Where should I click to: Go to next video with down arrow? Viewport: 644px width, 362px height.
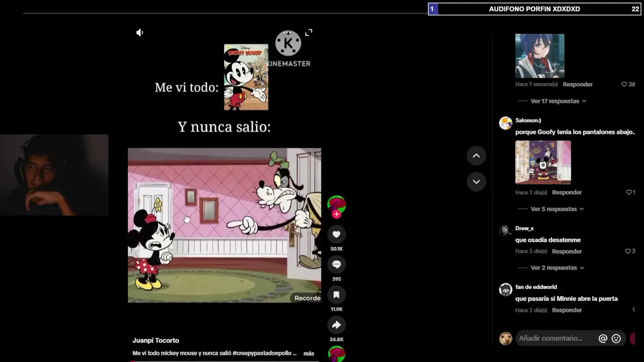click(x=476, y=182)
